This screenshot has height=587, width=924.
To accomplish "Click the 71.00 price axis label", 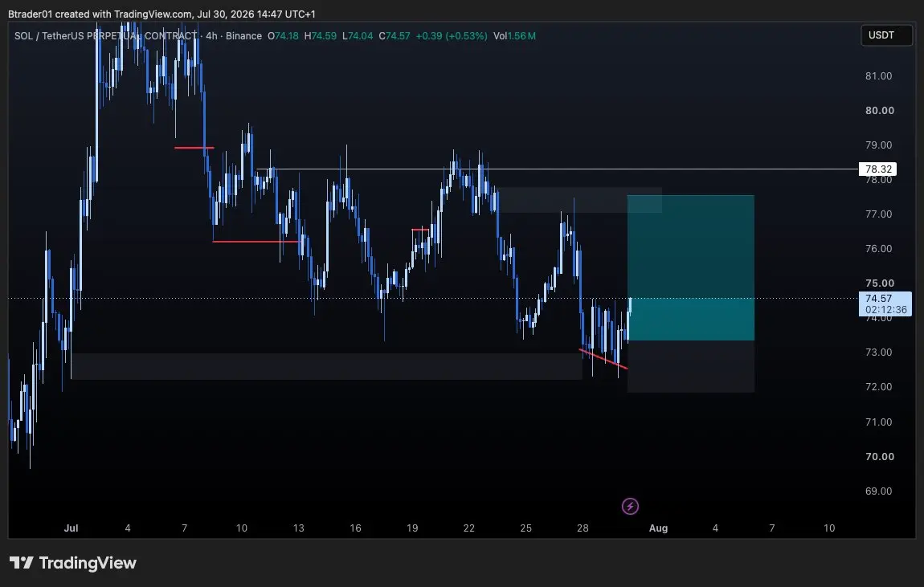I will coord(878,422).
